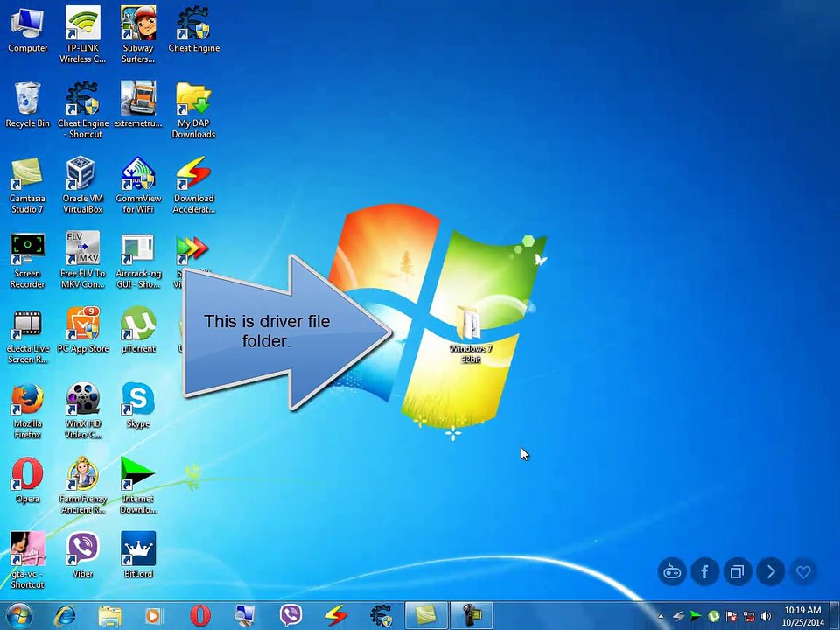Select the µTorrent desktop shortcut
Viewport: 840px width, 630px height.
click(x=138, y=331)
